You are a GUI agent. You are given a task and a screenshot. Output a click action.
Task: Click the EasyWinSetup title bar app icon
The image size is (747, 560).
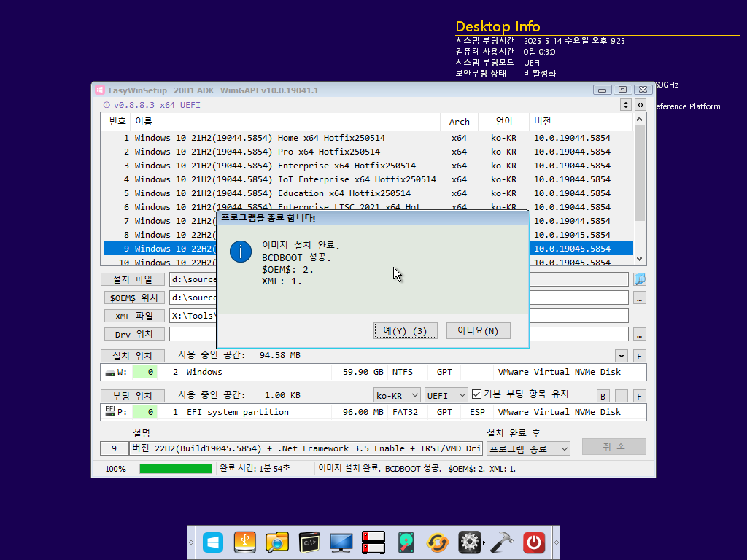pyautogui.click(x=99, y=90)
